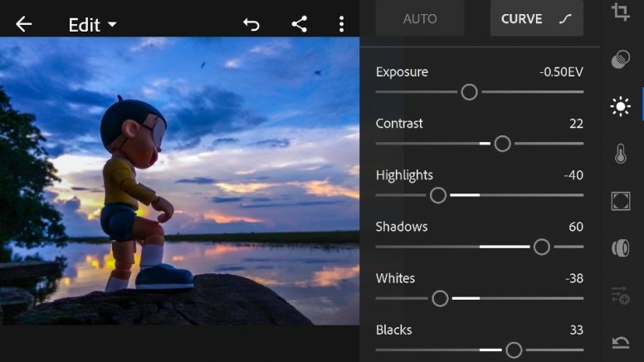This screenshot has width=644, height=362.
Task: Open the Edit mode dropdown
Action: 92,25
